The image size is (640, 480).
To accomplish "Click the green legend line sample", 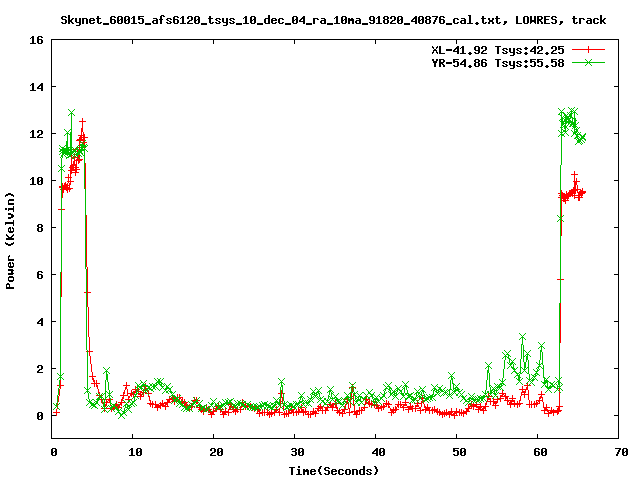I will coord(588,62).
